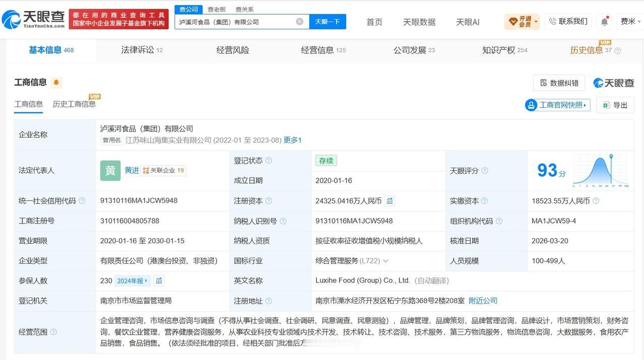Click the TianYanCha logo

(33, 19)
